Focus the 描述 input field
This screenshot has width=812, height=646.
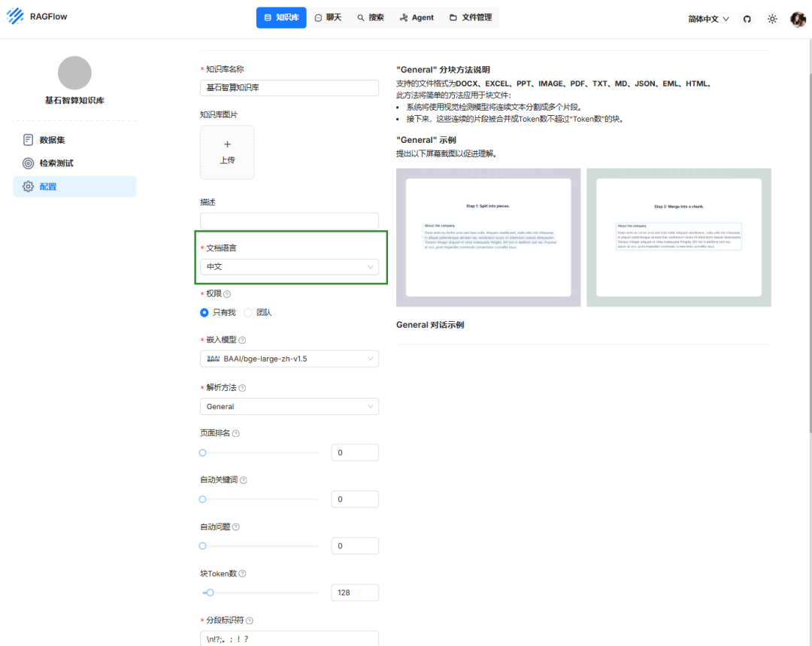[x=289, y=220]
